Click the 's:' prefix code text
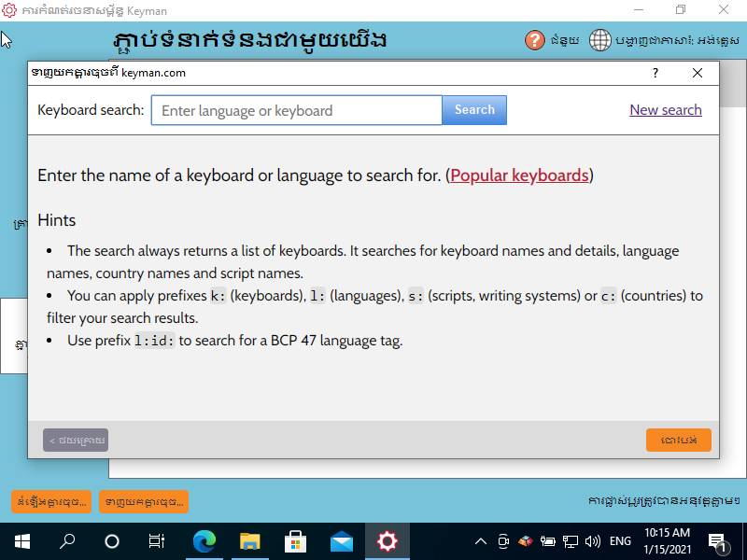The height and width of the screenshot is (560, 747). point(416,296)
